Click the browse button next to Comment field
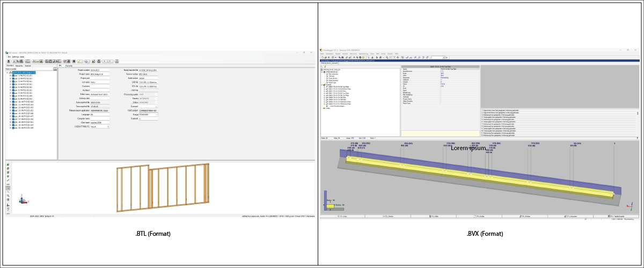Image resolution: width=644 pixels, height=268 pixels. tap(156, 107)
